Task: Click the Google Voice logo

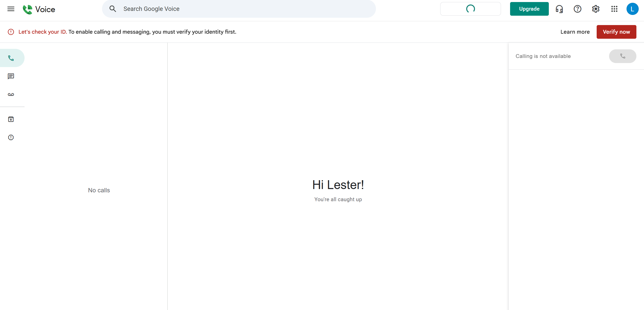Action: pos(39,9)
